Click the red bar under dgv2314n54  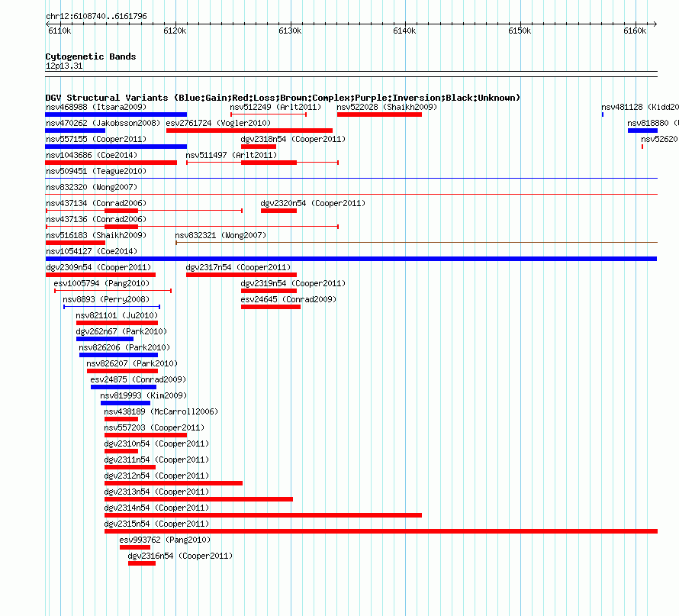[263, 515]
